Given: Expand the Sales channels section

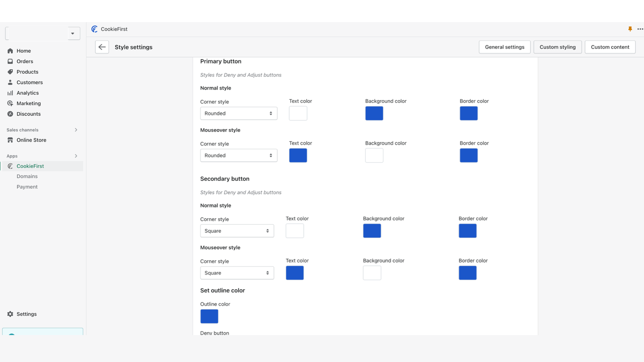Looking at the screenshot, I should 76,130.
